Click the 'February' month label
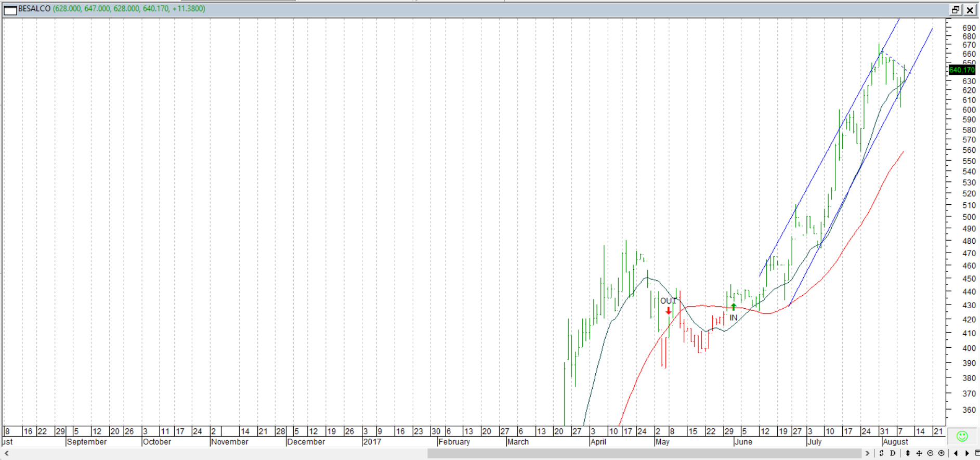This screenshot has width=980, height=460. point(454,442)
